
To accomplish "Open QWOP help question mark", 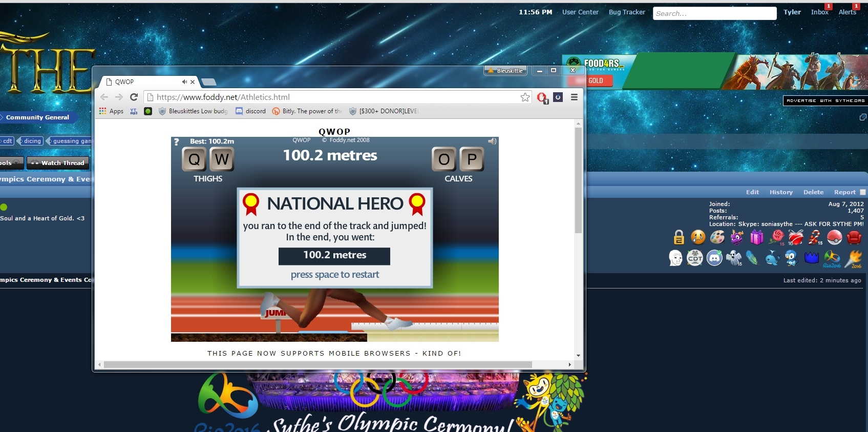I will click(176, 142).
